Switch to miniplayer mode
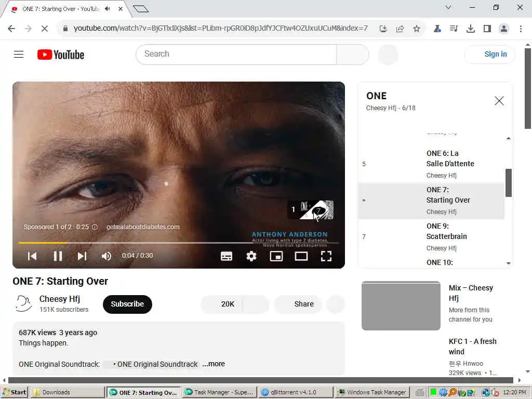This screenshot has width=532, height=399. click(x=276, y=256)
